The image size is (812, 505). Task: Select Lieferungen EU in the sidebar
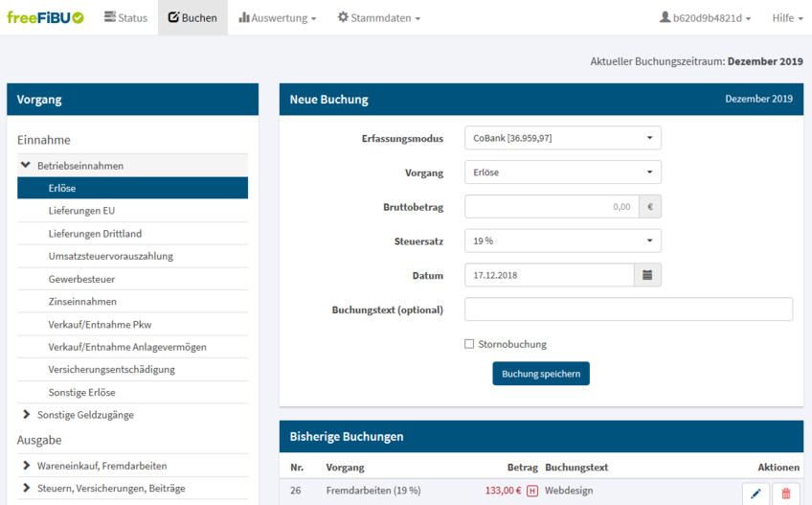tap(81, 211)
